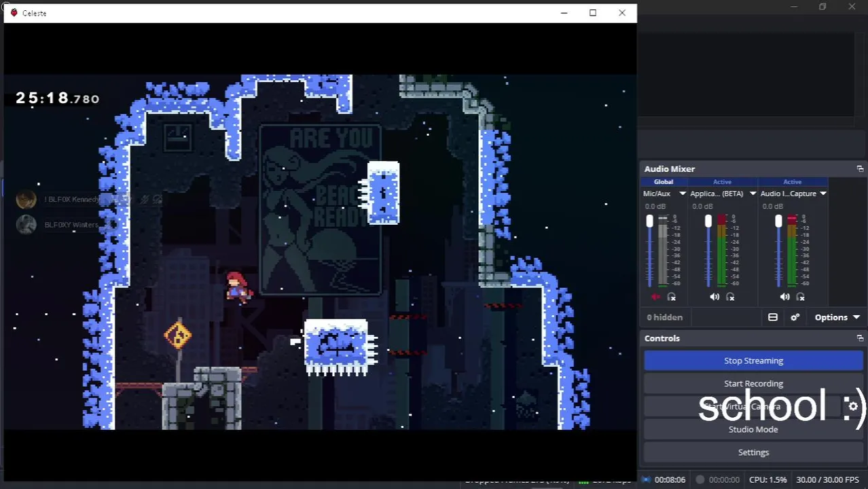Select the Active tab above Audio Input Capture
868x489 pixels.
click(x=792, y=182)
